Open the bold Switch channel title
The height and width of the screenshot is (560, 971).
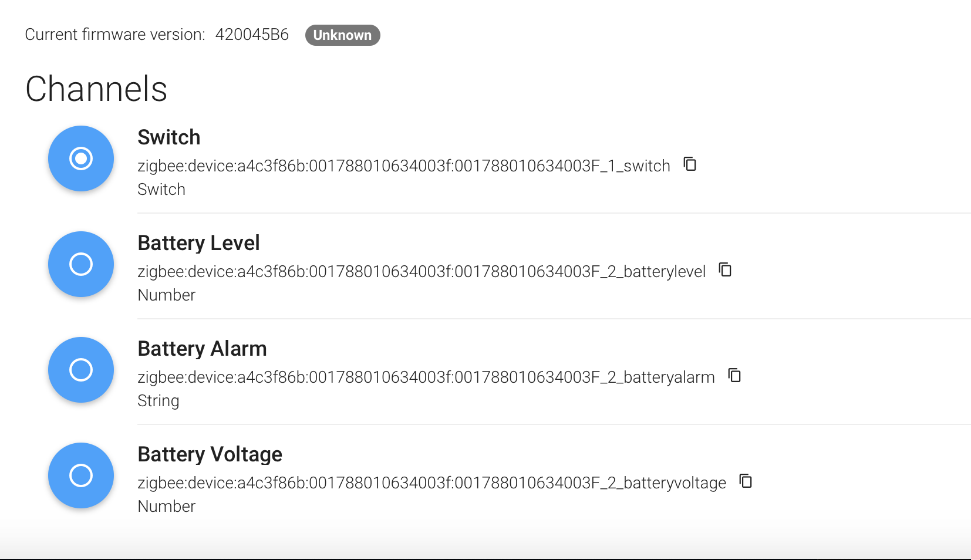[169, 137]
